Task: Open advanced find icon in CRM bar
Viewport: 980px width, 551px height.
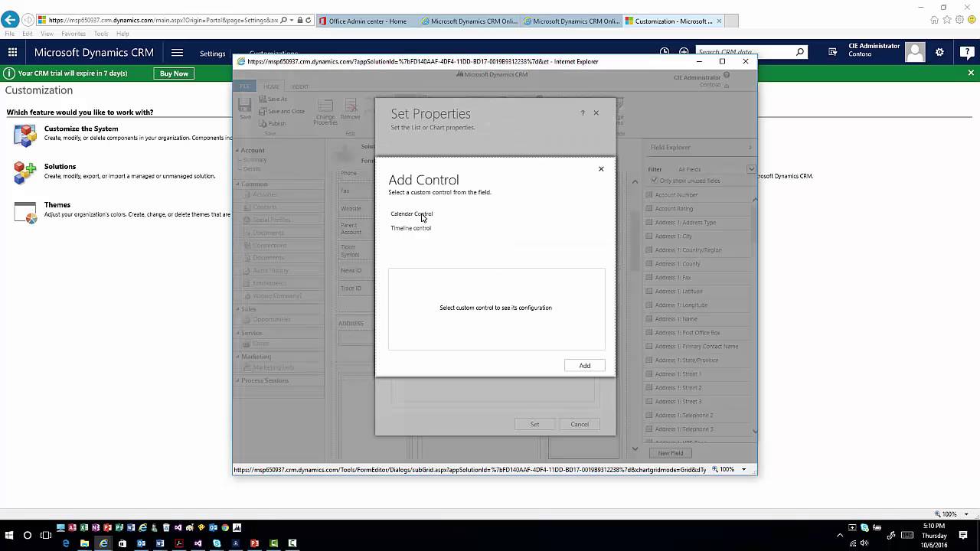Action: [833, 52]
